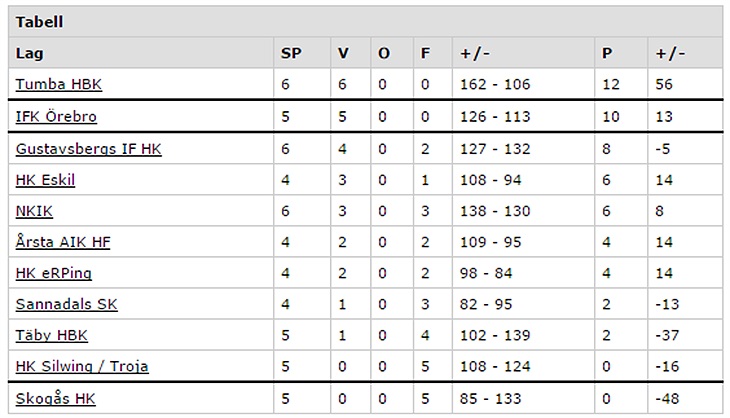Open the Tumba HBK team link
This screenshot has height=418, width=730.
tap(58, 84)
